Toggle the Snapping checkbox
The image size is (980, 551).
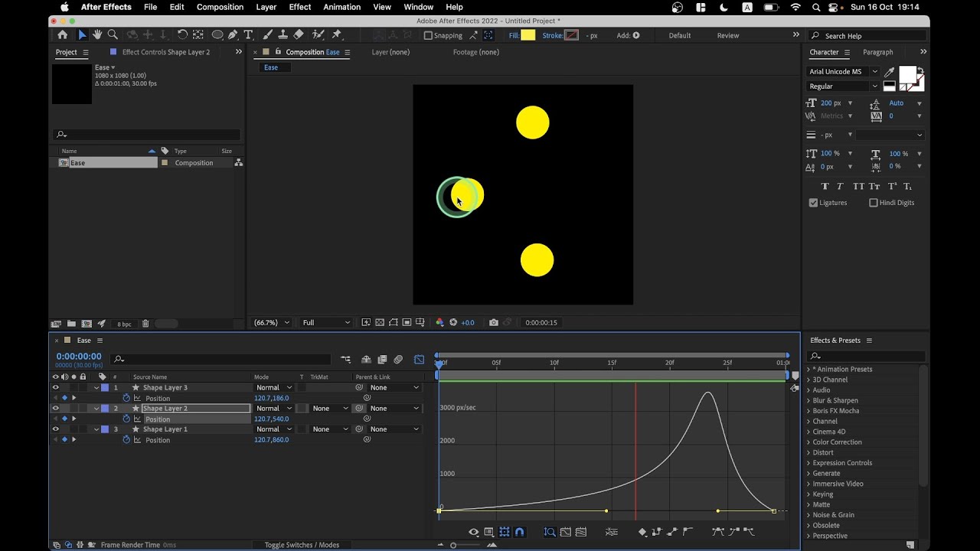[428, 36]
